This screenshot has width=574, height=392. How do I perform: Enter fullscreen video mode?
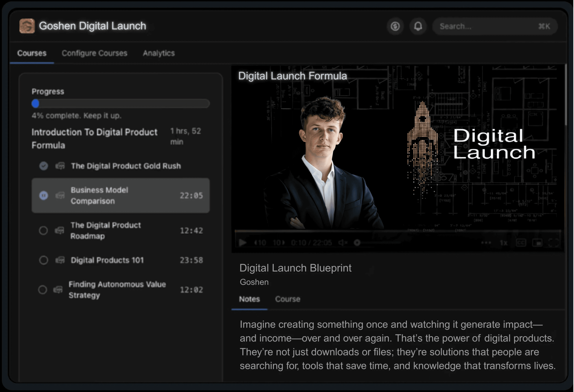553,243
